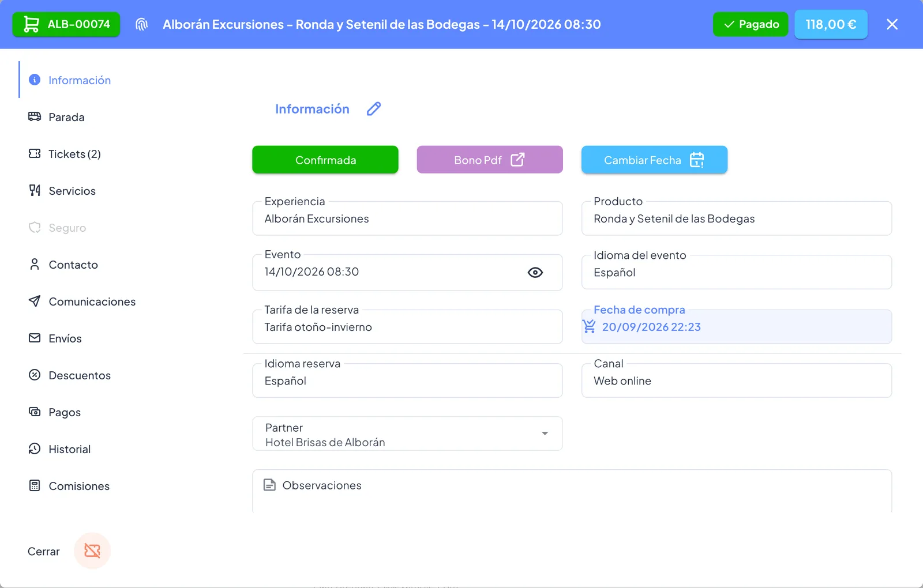Click the bus icon beside Parada
Image resolution: width=923 pixels, height=588 pixels.
(35, 116)
